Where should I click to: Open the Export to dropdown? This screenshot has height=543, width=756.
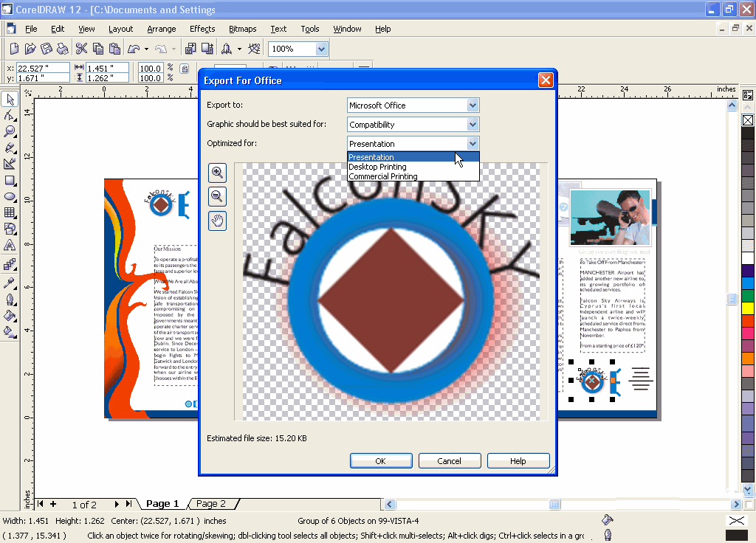pyautogui.click(x=472, y=105)
